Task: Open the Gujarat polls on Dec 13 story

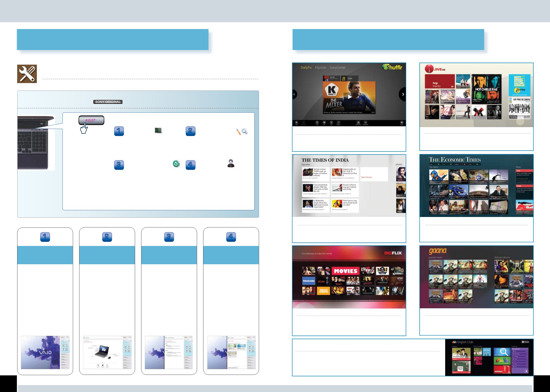Action: pos(345,174)
